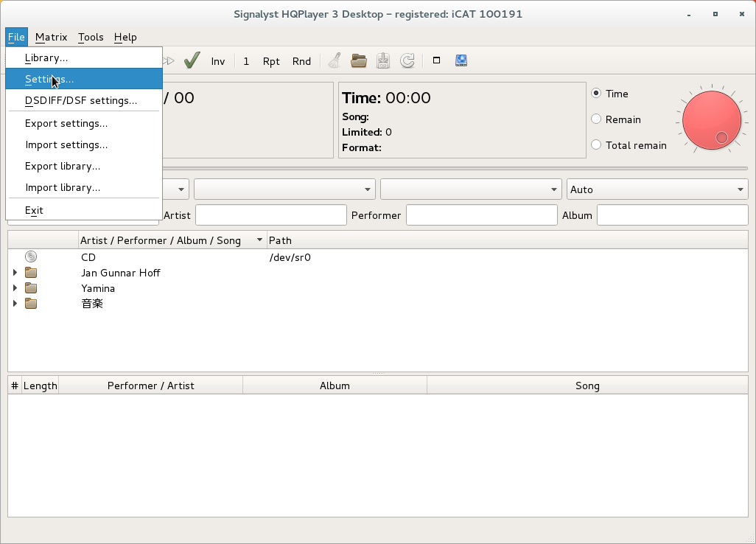Minimize the HQPlayer window
This screenshot has height=544, width=756.
pos(689,15)
